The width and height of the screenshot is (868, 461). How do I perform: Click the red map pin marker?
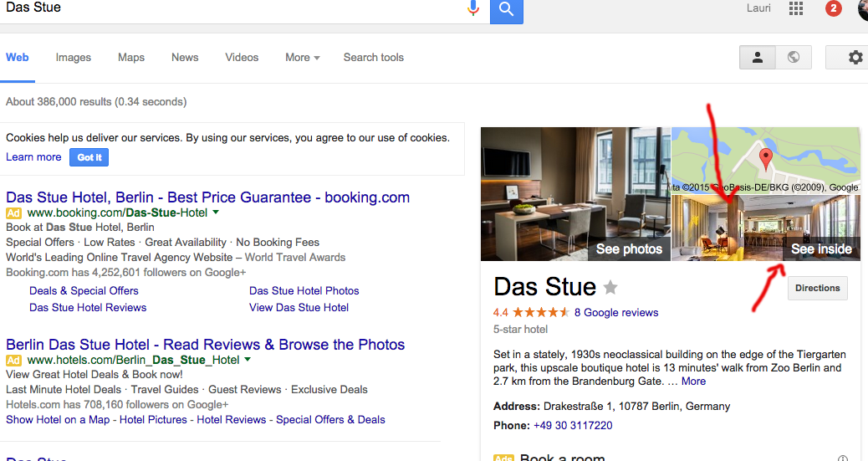click(766, 159)
